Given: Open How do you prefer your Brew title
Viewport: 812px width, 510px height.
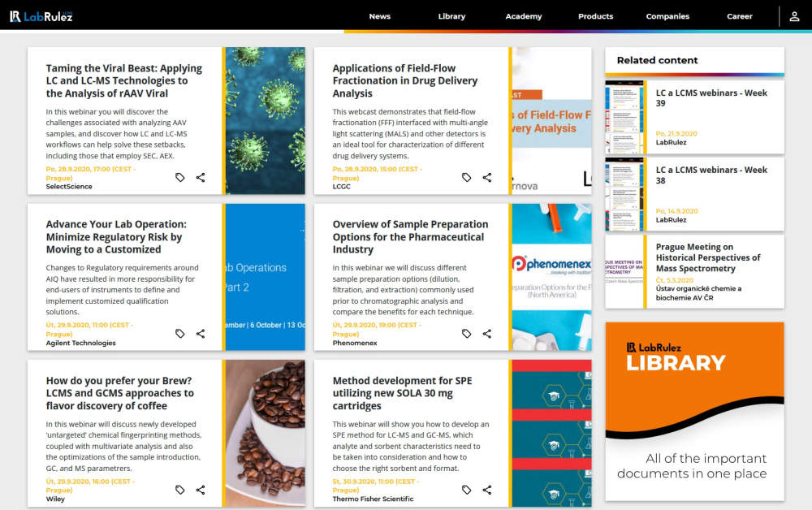Looking at the screenshot, I should (x=119, y=394).
